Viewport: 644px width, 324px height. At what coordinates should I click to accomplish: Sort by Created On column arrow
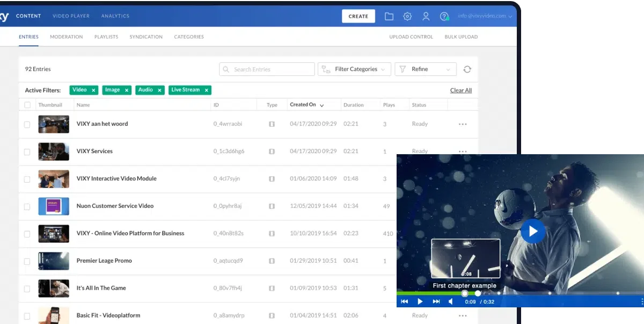coord(322,105)
